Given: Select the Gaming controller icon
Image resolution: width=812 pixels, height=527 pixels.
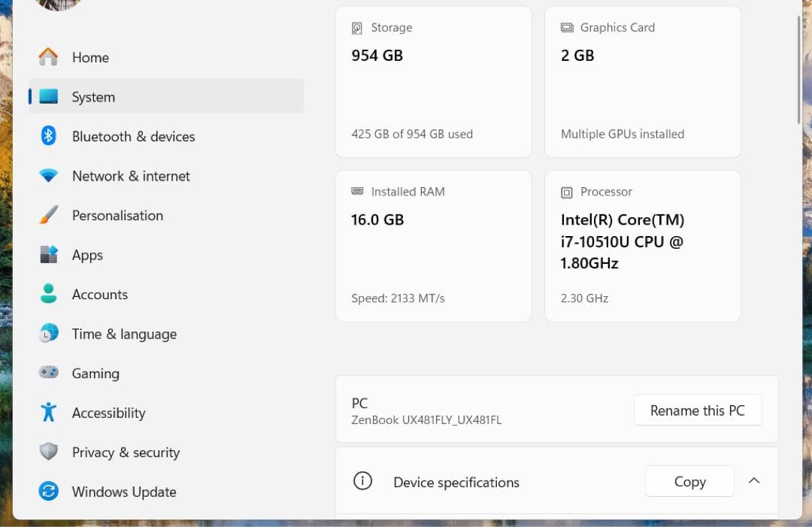Looking at the screenshot, I should pyautogui.click(x=47, y=373).
